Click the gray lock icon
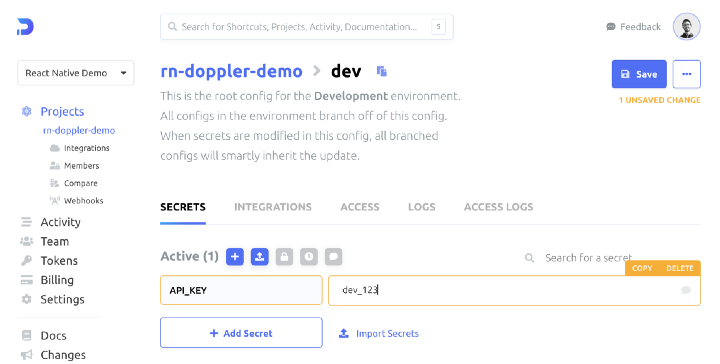This screenshot has width=720, height=364. pyautogui.click(x=284, y=257)
